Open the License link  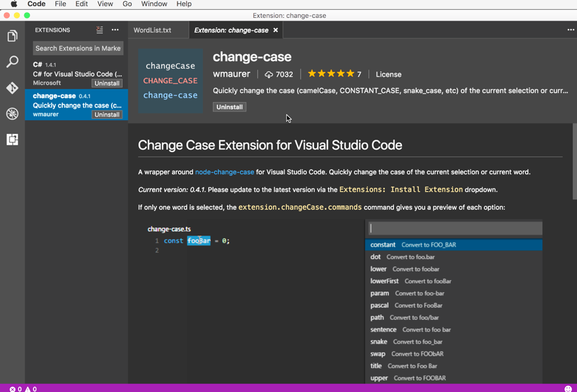(x=388, y=74)
